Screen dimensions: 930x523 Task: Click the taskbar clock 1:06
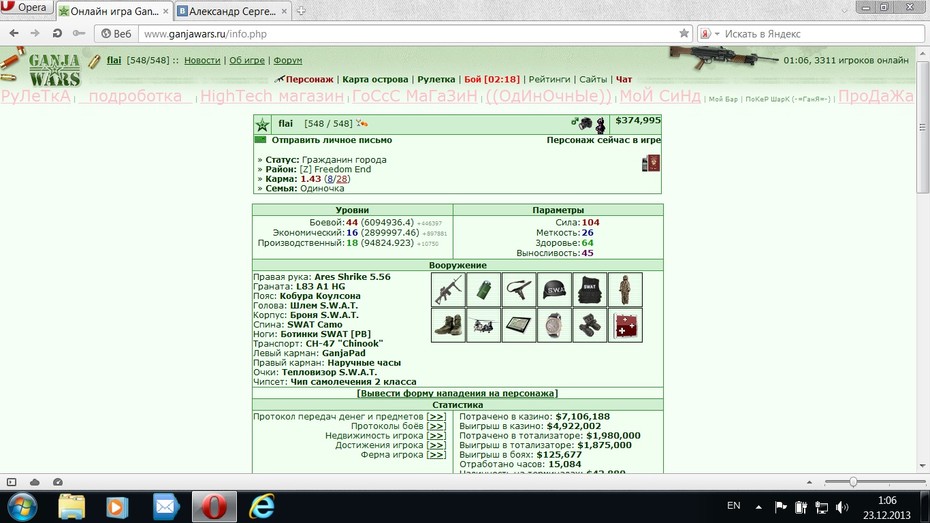pos(887,500)
